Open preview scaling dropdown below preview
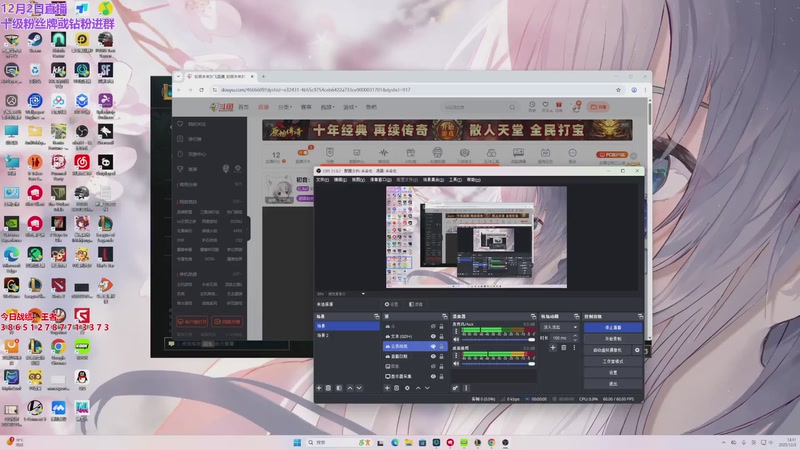Viewport: 800px width, 450px height. click(363, 294)
